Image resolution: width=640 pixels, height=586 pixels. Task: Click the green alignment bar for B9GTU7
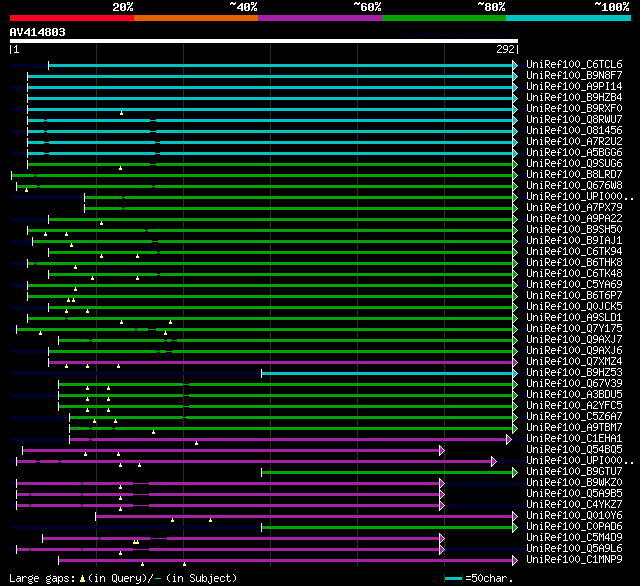pyautogui.click(x=387, y=473)
